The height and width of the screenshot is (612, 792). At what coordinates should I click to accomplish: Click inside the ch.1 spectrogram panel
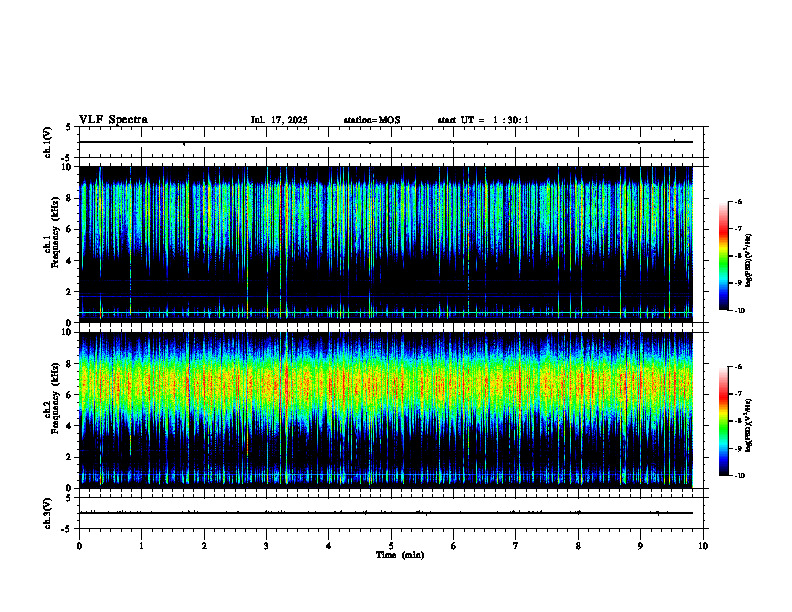pos(386,244)
